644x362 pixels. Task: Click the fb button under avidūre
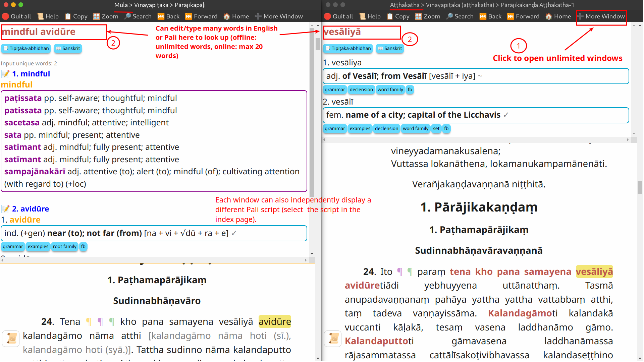(83, 246)
